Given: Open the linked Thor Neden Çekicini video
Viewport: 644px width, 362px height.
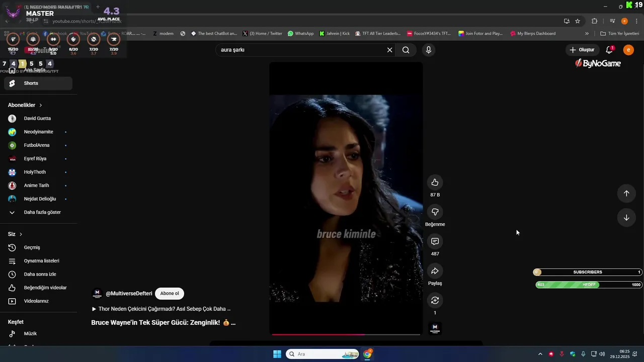Looking at the screenshot, I should (161, 309).
